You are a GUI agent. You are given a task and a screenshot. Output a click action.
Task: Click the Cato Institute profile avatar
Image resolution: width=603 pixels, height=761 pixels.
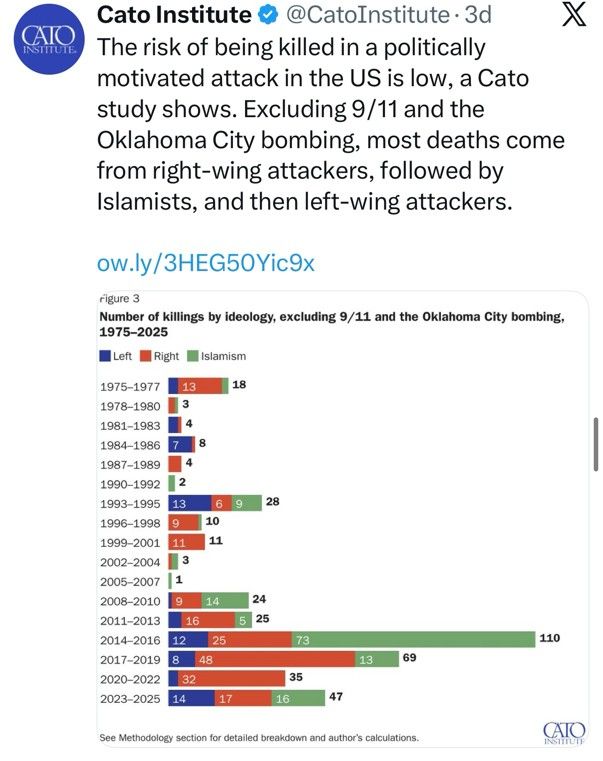(x=49, y=39)
